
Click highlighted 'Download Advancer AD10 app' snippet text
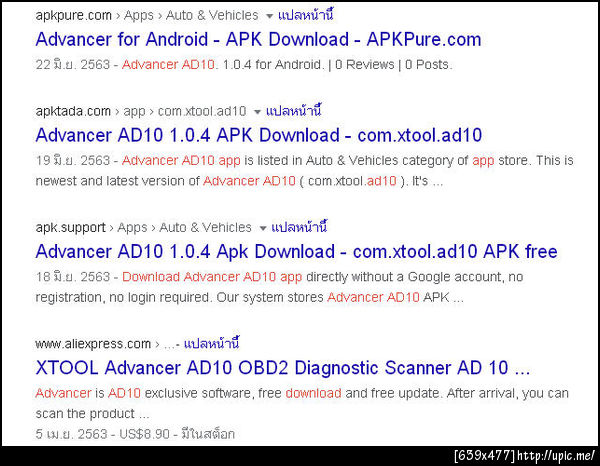tap(212, 277)
